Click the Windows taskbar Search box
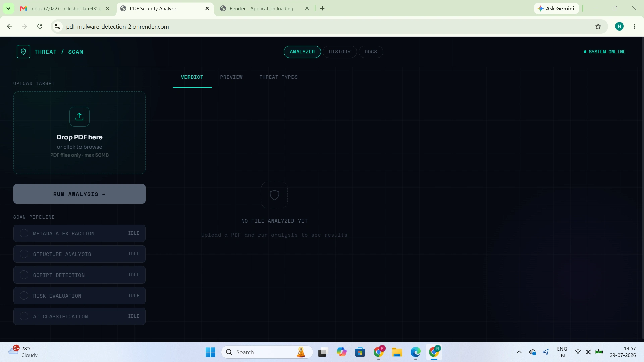Viewport: 644px width, 362px height. (x=267, y=352)
